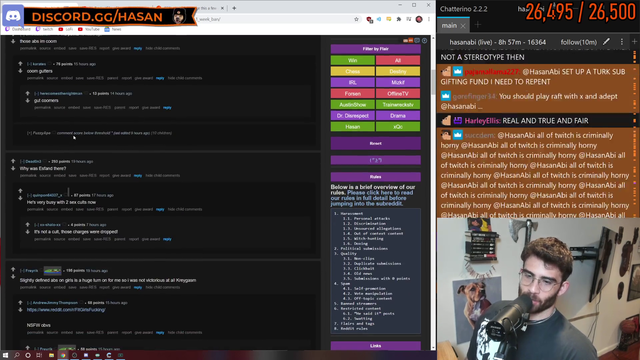The image size is (640, 360).
Task: Filter by the 'Destiny' flair
Action: 398,71
